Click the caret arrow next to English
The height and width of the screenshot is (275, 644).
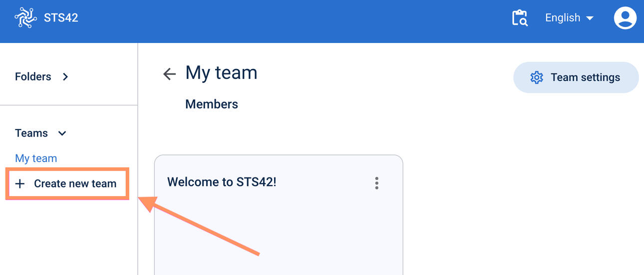click(590, 18)
